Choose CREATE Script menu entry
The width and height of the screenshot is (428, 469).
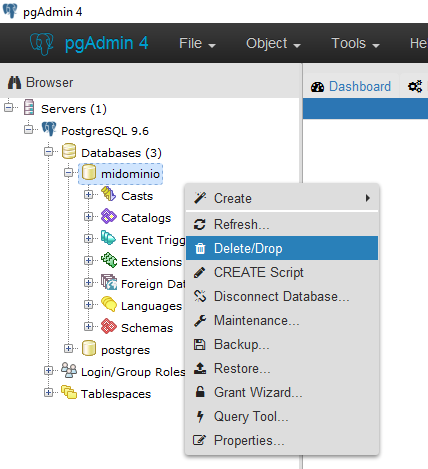[282, 272]
